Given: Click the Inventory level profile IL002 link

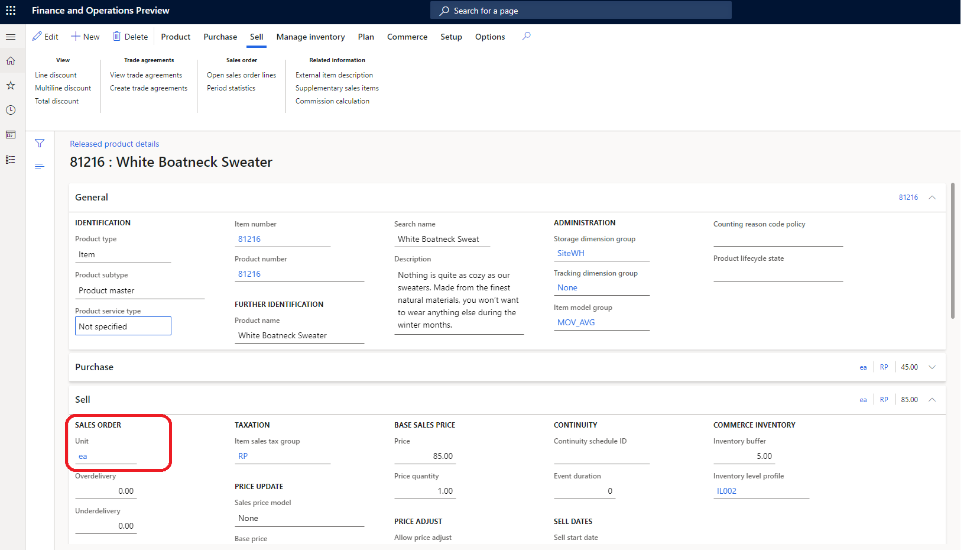Looking at the screenshot, I should 726,491.
